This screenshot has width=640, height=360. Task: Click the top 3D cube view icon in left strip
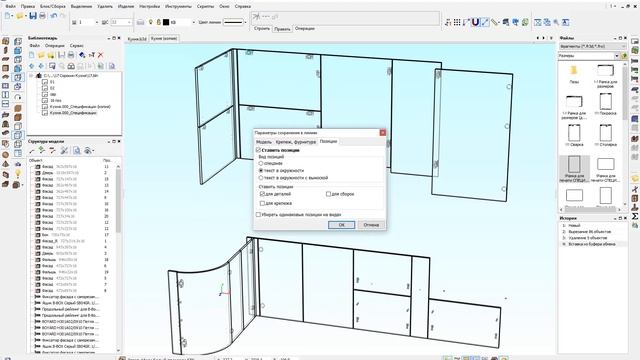[x=18, y=41]
